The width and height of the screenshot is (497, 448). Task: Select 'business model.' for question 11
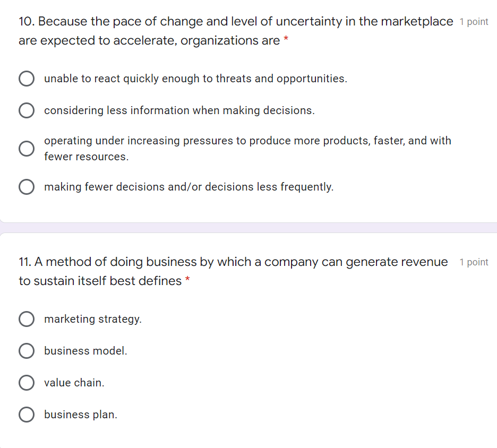pos(27,351)
